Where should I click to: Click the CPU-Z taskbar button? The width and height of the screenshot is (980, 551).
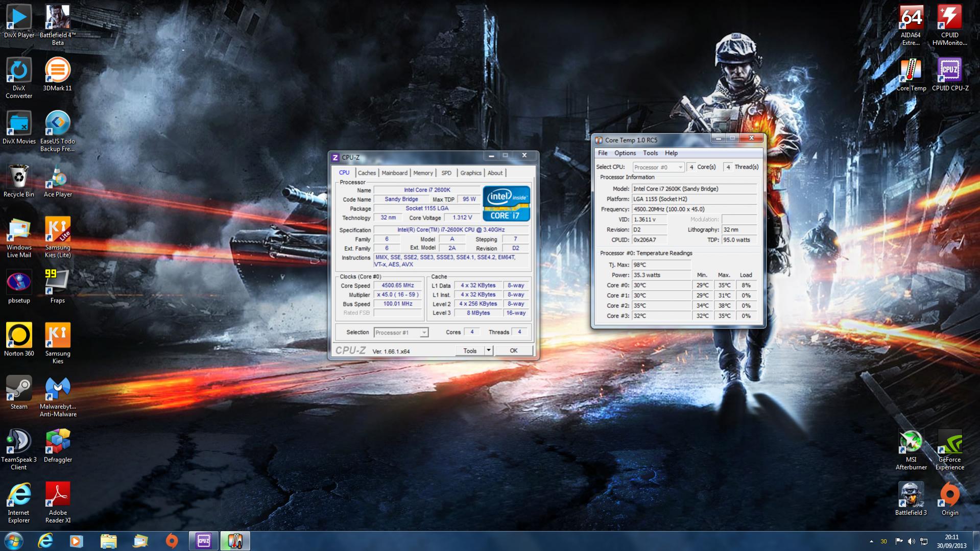203,541
